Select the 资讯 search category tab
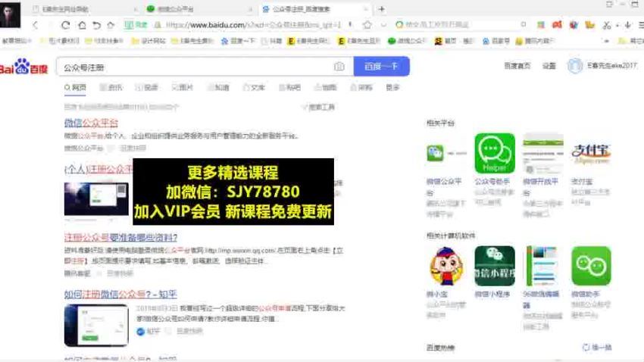 111,87
